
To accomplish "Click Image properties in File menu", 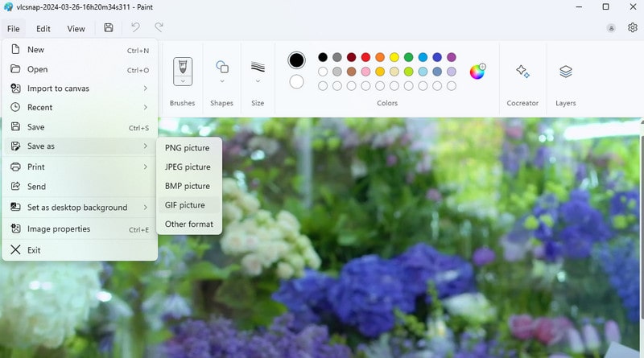I will click(x=59, y=229).
